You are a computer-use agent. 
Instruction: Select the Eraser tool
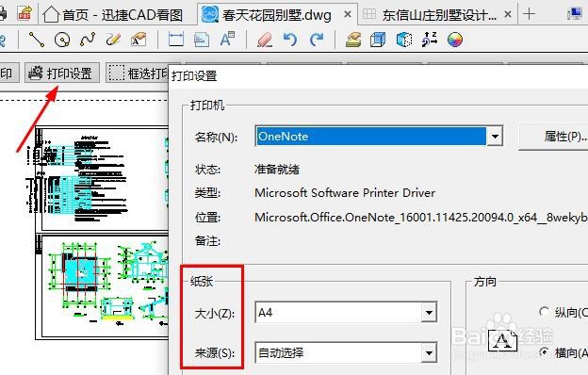[x=265, y=40]
